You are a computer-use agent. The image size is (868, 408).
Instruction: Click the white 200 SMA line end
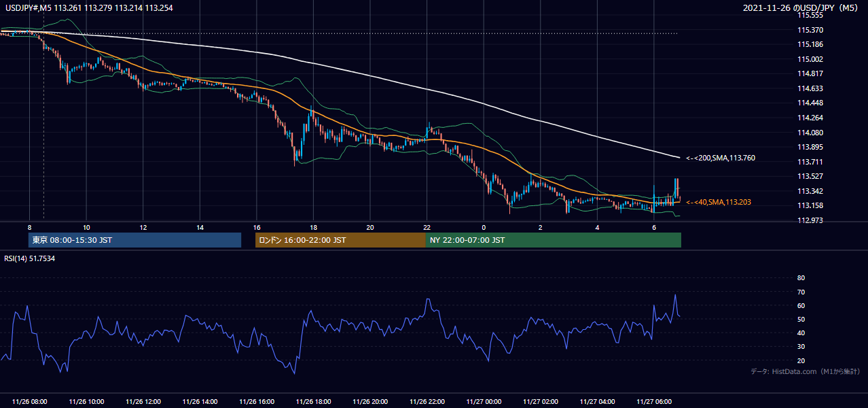pos(679,157)
